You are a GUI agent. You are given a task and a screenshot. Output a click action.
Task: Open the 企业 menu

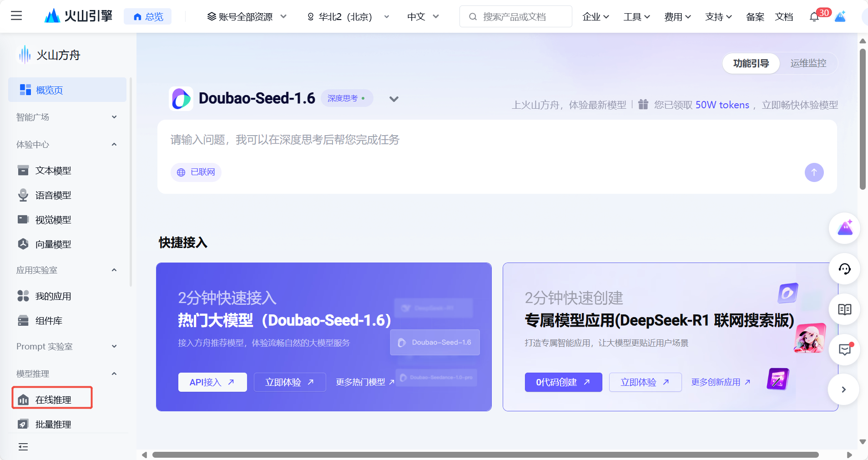(x=595, y=17)
